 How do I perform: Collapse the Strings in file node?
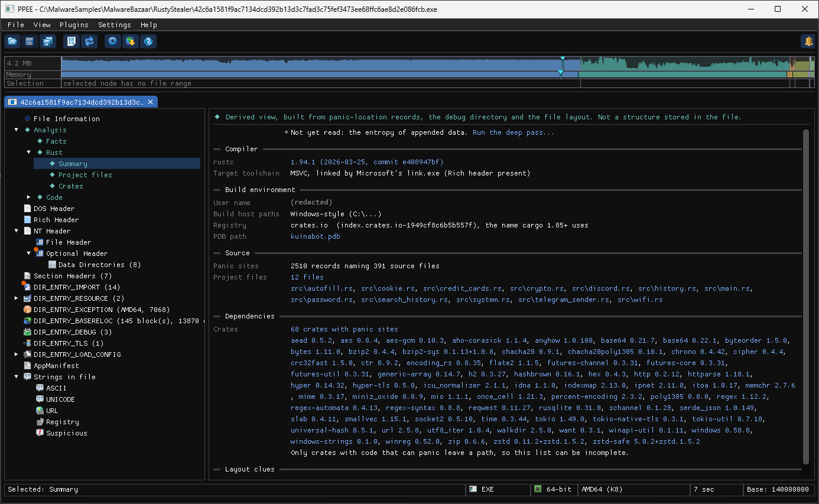coord(17,377)
